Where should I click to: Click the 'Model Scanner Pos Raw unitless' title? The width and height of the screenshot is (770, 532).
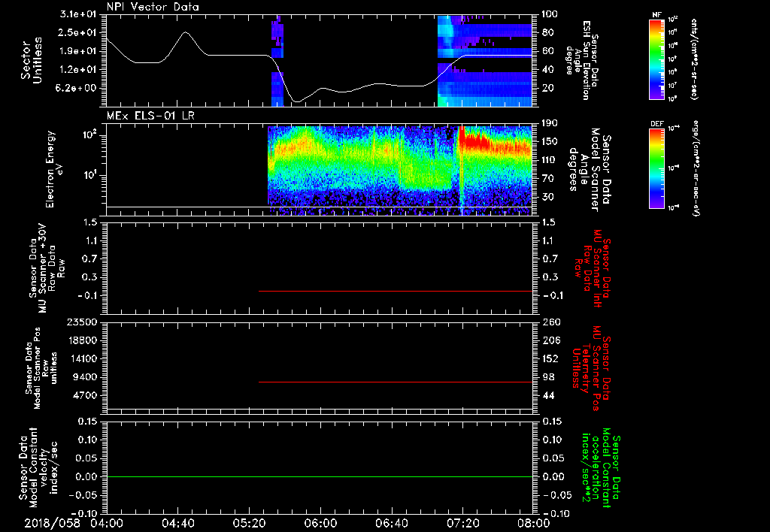pyautogui.click(x=41, y=368)
